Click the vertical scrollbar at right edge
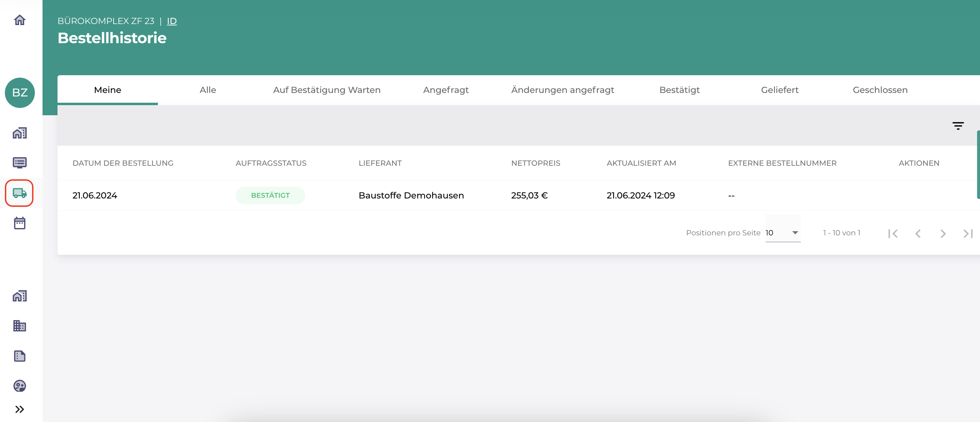 978,164
